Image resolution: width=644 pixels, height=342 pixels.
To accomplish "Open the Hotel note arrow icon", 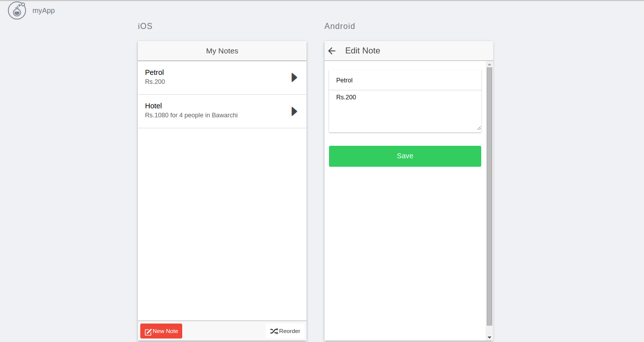I will tap(295, 111).
